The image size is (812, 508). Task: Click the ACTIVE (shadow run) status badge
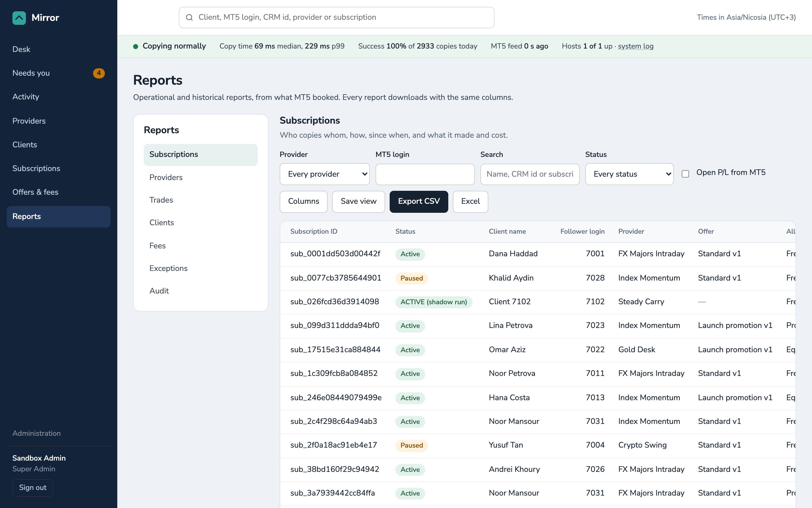434,302
